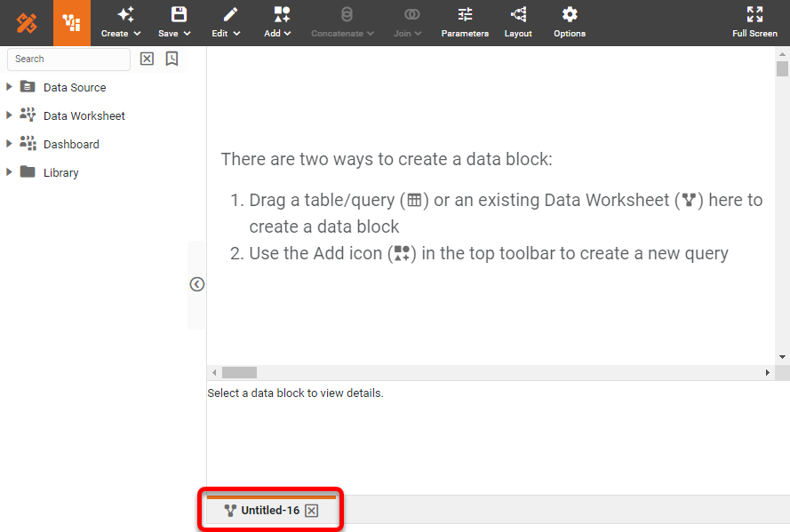Expand the Dashboard tree node
Image resolution: width=790 pixels, height=532 pixels.
click(9, 144)
